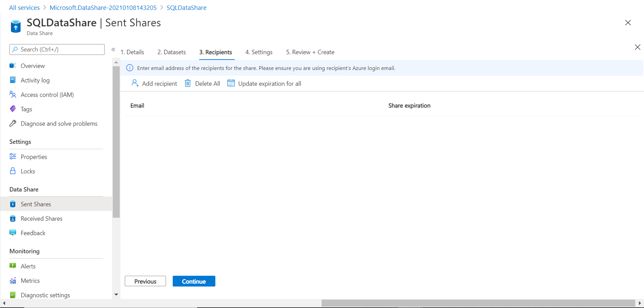Click the horizontal scrollbar left arrow

pyautogui.click(x=4, y=303)
